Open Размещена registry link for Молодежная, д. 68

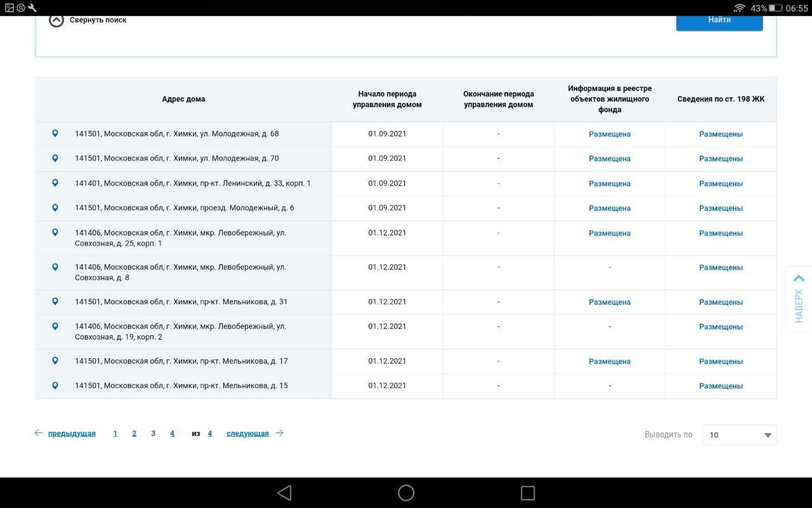point(610,134)
